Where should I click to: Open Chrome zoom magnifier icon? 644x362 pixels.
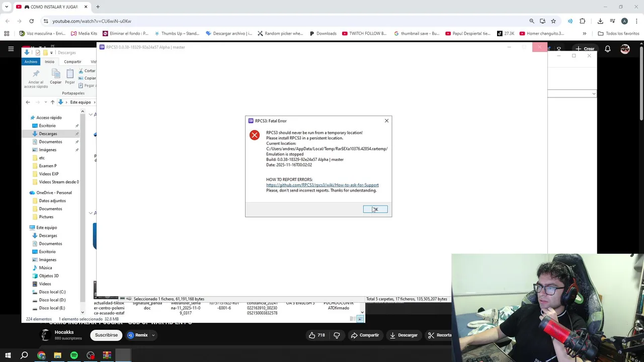pos(532,21)
